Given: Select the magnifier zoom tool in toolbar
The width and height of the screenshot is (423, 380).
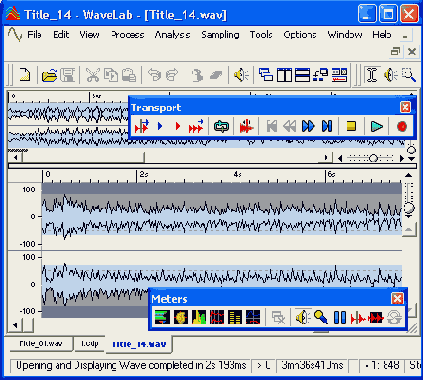Looking at the screenshot, I should tap(408, 75).
